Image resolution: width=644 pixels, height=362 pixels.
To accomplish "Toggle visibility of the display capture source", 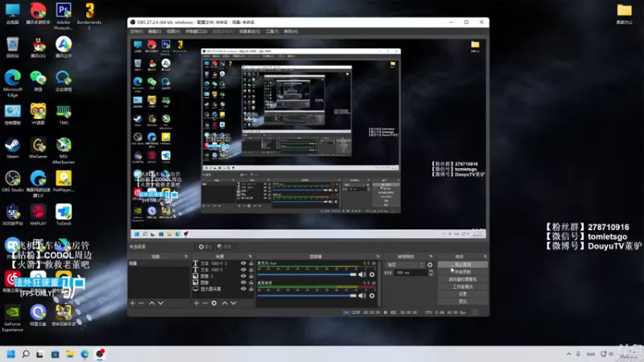I will point(243,289).
